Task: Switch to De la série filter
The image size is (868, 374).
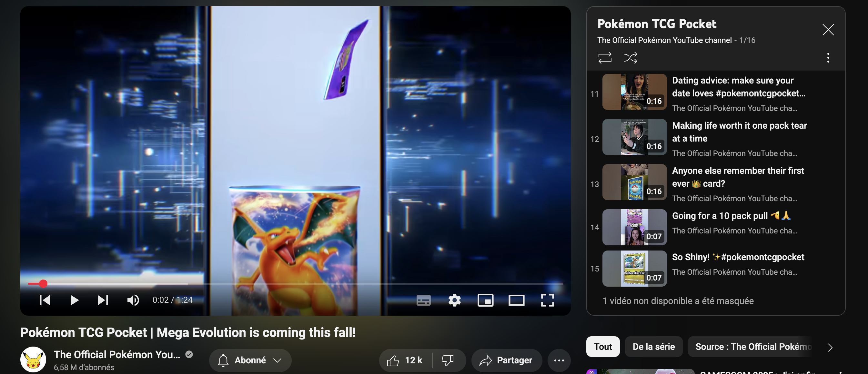Action: [x=654, y=346]
